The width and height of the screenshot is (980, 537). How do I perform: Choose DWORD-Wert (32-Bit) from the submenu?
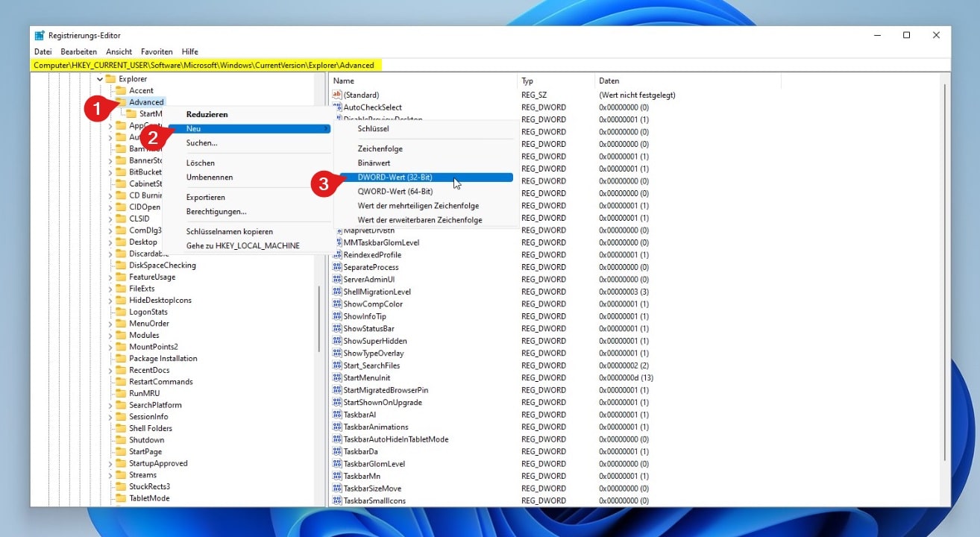(395, 178)
